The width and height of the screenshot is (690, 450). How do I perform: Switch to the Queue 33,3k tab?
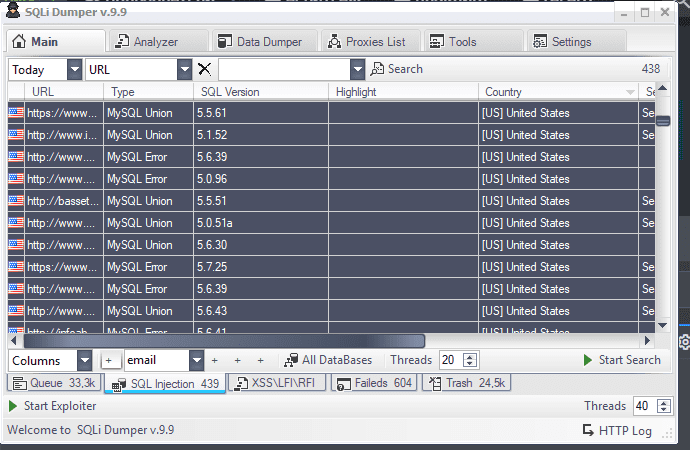[54, 383]
